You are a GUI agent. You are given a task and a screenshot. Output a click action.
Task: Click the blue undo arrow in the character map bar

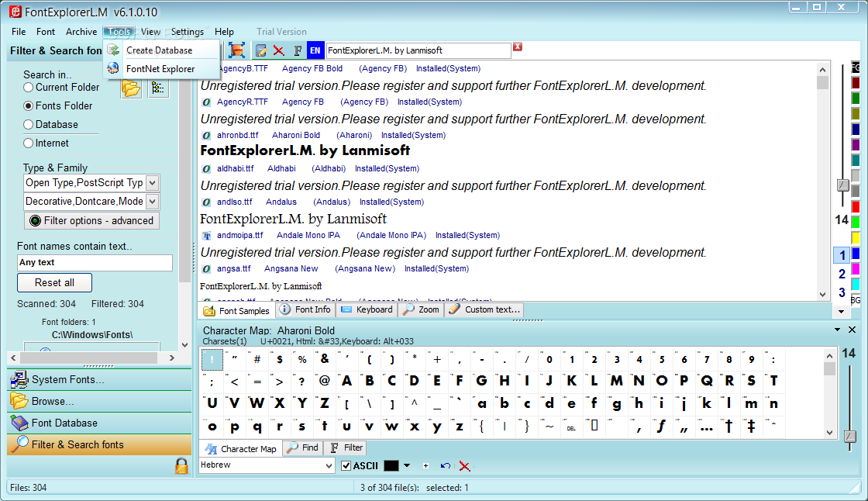445,466
